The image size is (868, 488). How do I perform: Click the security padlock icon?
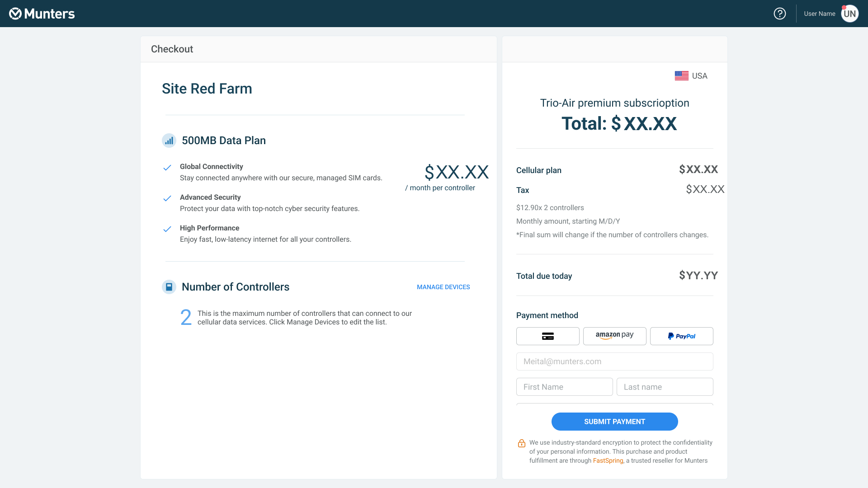pyautogui.click(x=522, y=443)
